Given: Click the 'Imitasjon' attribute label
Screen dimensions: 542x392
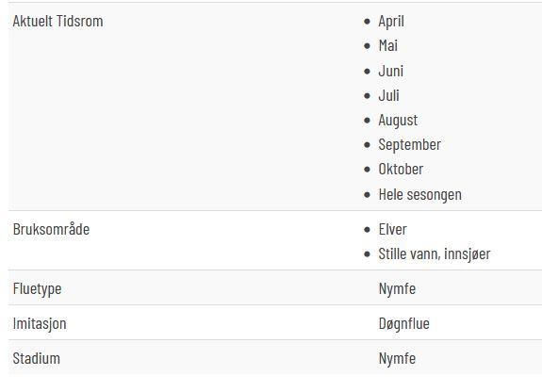Looking at the screenshot, I should (x=40, y=324).
